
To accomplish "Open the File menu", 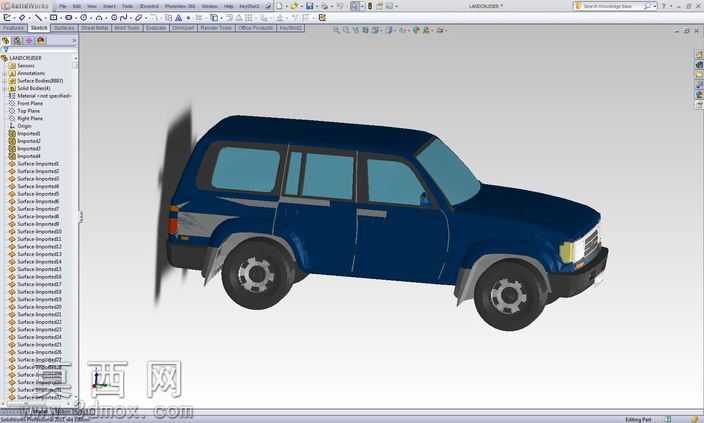I will [x=62, y=6].
